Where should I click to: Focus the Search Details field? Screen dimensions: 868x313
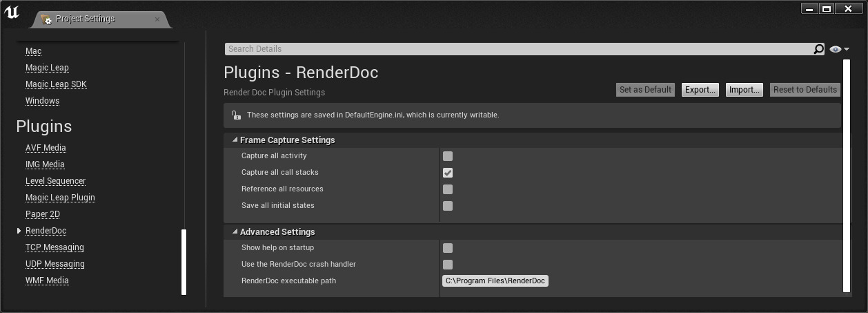tap(519, 49)
